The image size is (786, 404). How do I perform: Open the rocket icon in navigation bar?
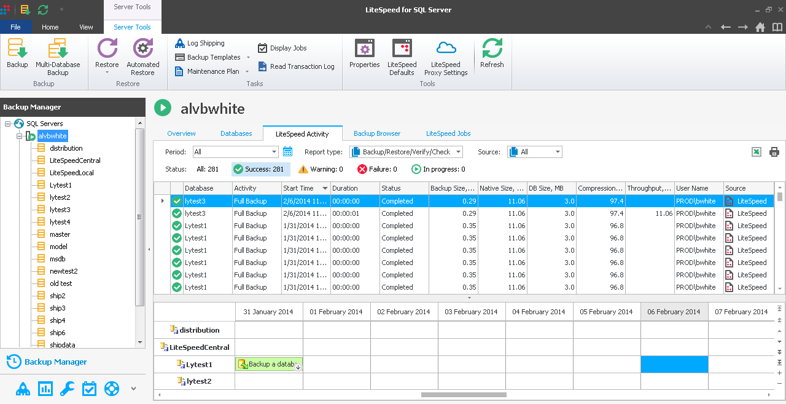pos(23,388)
